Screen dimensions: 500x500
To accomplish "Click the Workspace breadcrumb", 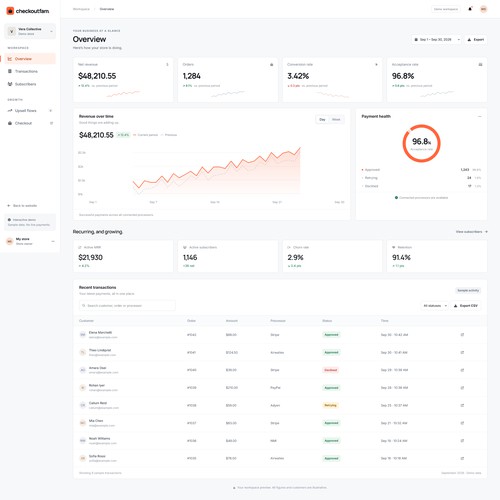I will click(81, 9).
